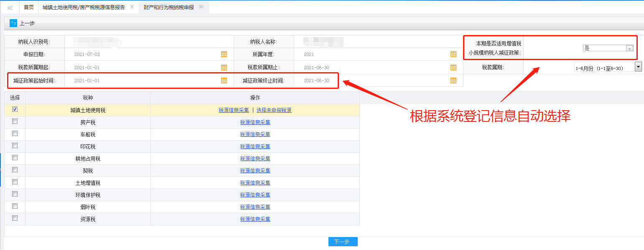Expand the 减征政策 是 dropdown
644x250 pixels.
(x=629, y=48)
